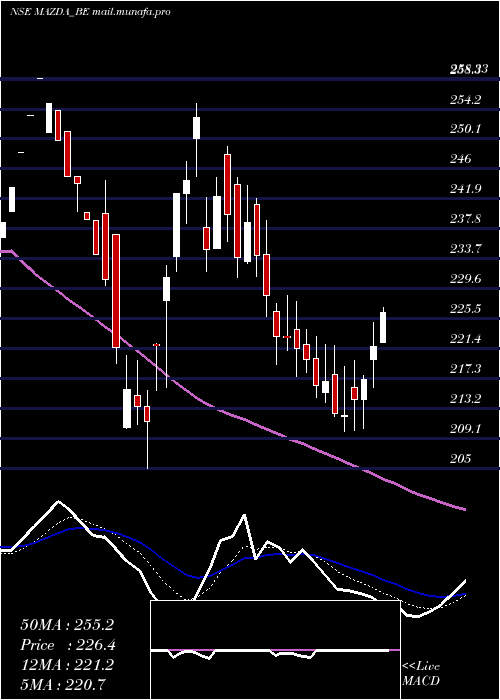The image size is (500, 700).
Task: Select the 229.6 price axis label
Action: click(465, 279)
